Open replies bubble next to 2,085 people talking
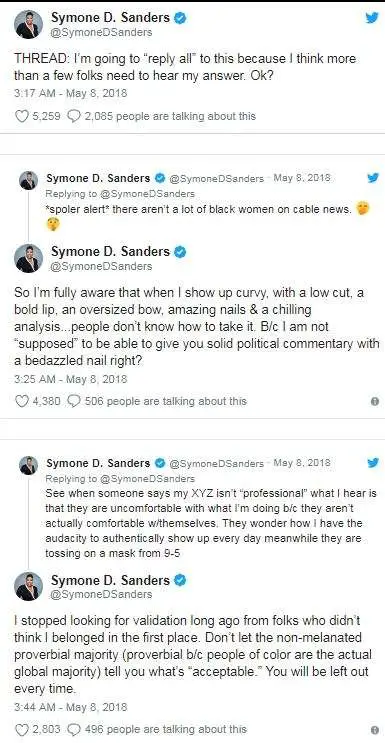Viewport: 385px width, 743px height. pyautogui.click(x=74, y=116)
